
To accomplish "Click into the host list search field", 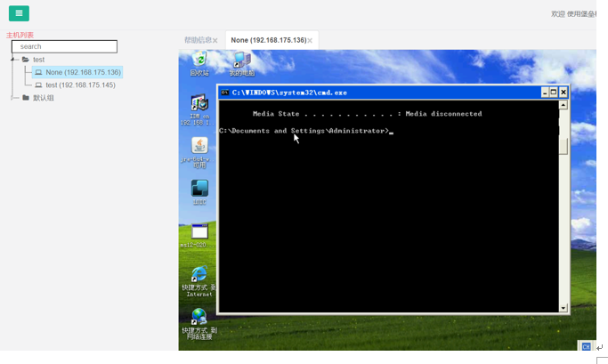I will click(64, 46).
